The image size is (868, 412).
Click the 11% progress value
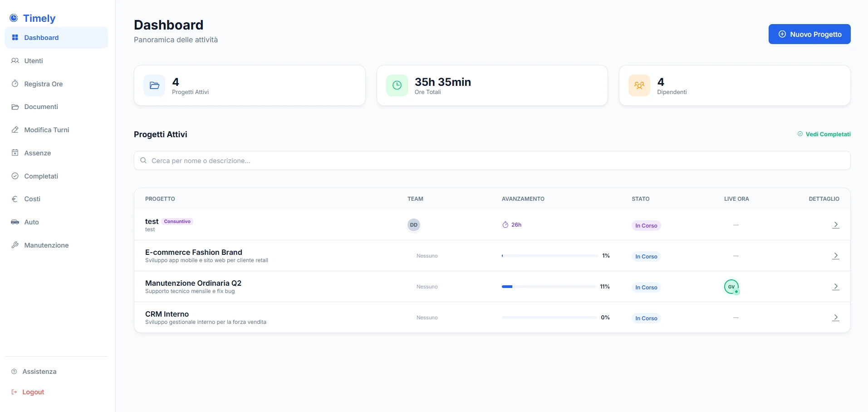(x=605, y=287)
